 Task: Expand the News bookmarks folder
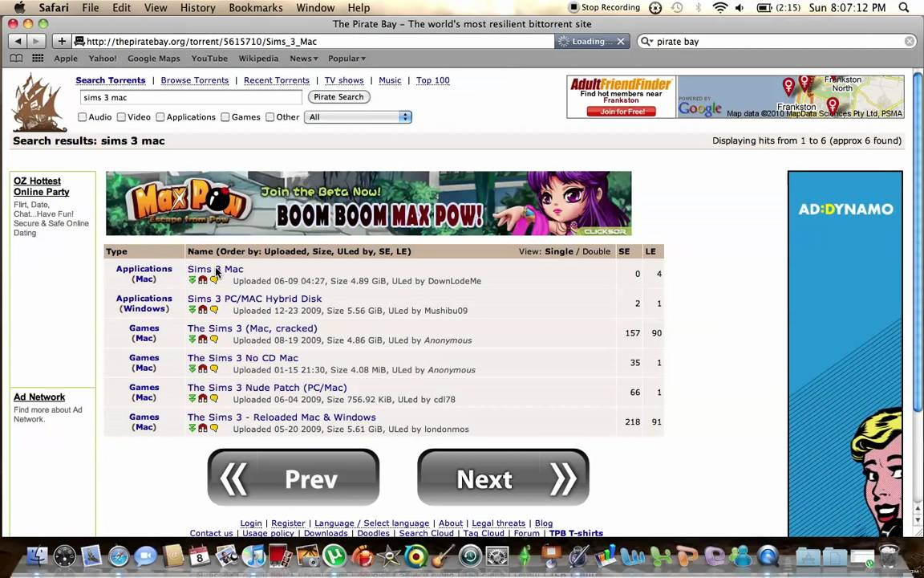click(303, 59)
